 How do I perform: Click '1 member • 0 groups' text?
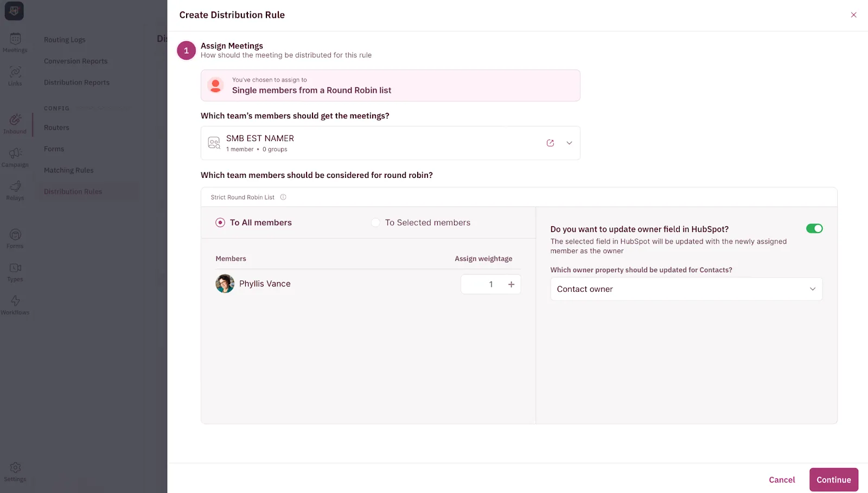257,149
